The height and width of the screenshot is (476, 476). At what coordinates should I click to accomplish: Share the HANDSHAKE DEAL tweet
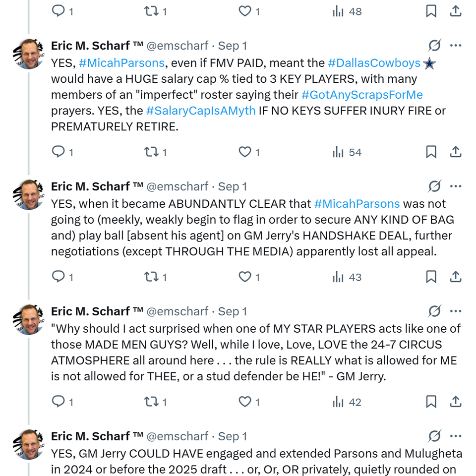coord(456,277)
